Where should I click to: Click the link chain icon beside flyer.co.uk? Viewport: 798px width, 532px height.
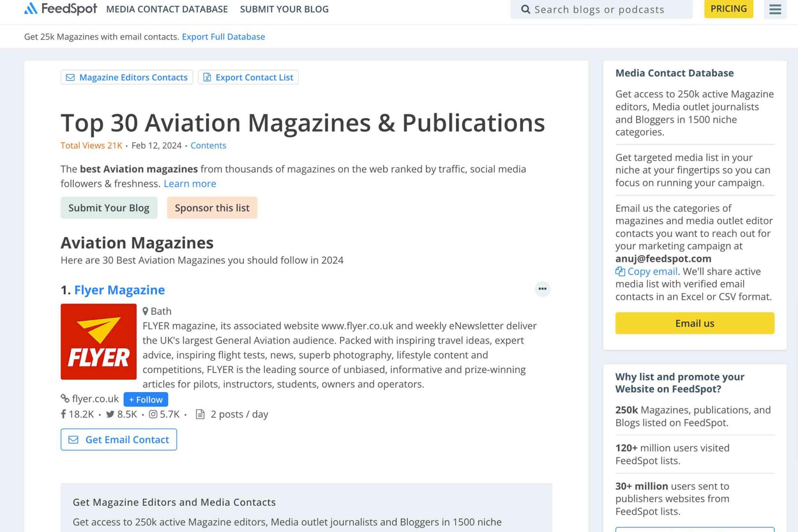tap(65, 399)
